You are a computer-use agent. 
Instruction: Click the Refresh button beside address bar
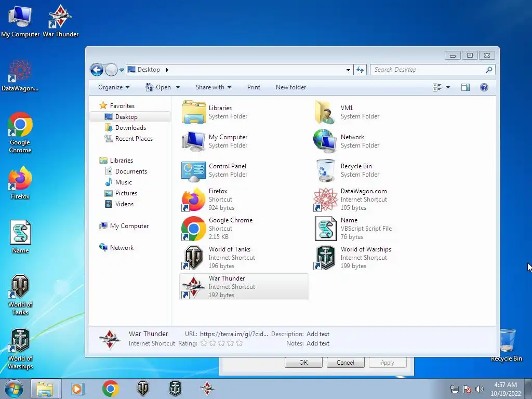tap(360, 70)
